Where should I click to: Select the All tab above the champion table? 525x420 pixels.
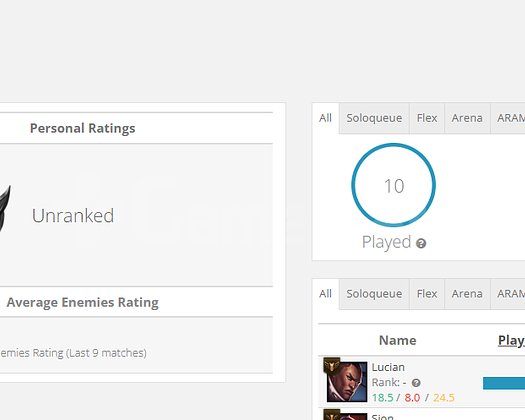325,294
